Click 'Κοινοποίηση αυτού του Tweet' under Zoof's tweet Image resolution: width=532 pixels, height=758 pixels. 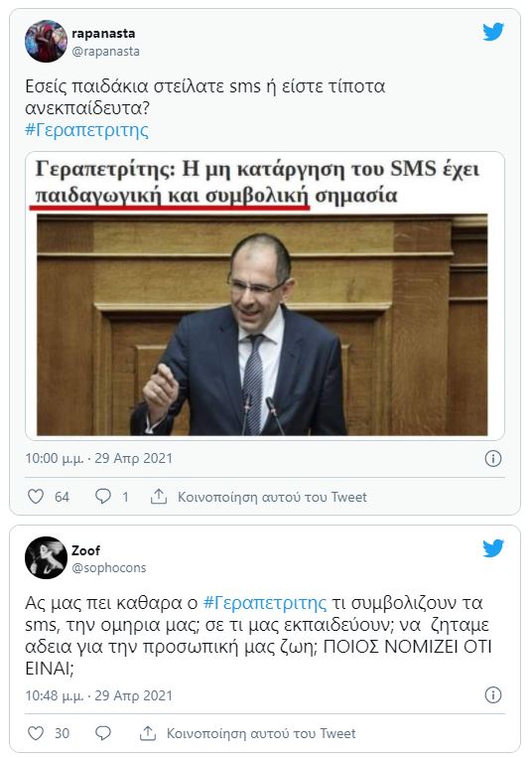point(261,733)
